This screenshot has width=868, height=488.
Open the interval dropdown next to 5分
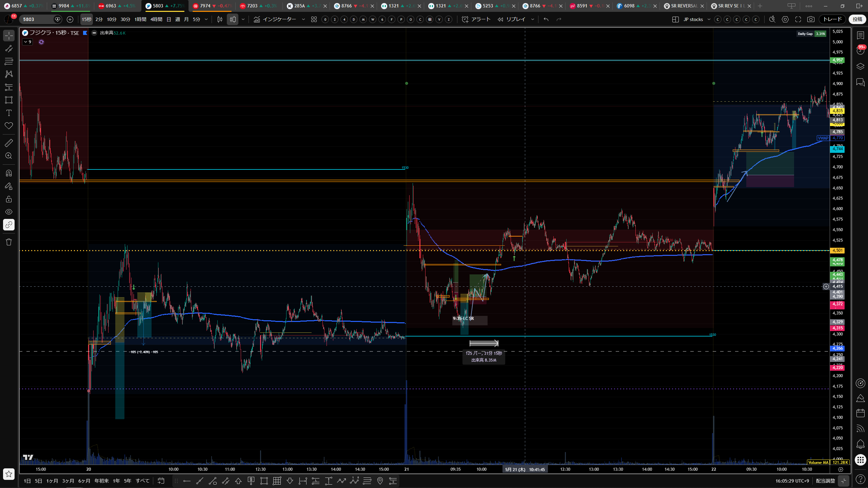pos(206,19)
